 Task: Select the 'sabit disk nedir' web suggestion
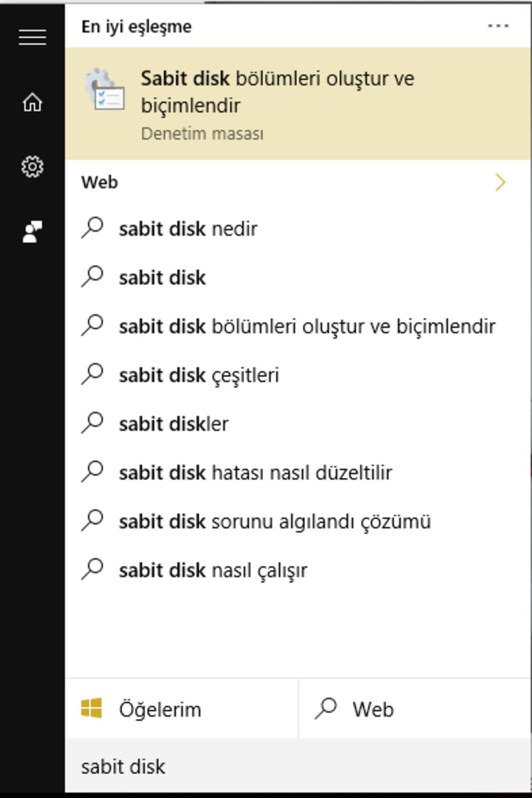pos(186,228)
